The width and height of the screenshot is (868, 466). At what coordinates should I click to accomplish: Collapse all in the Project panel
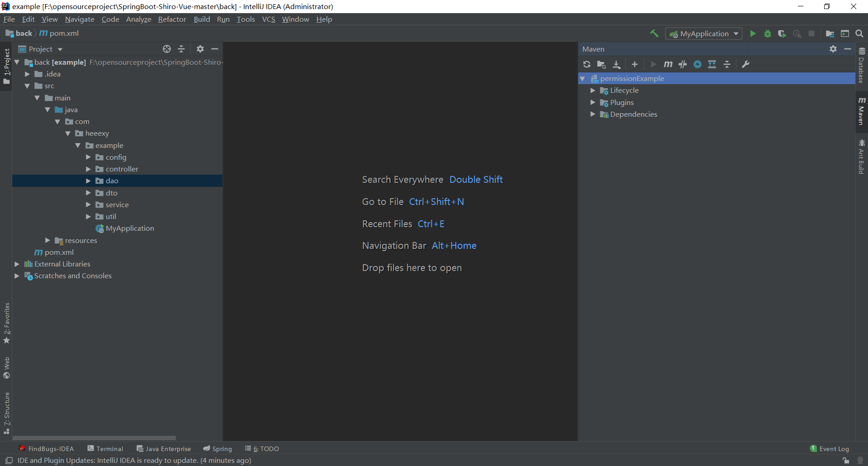(181, 49)
